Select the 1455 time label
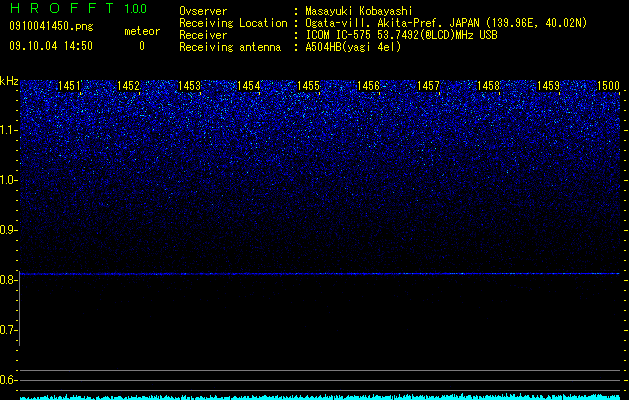This screenshot has height=400, width=629. [308, 86]
